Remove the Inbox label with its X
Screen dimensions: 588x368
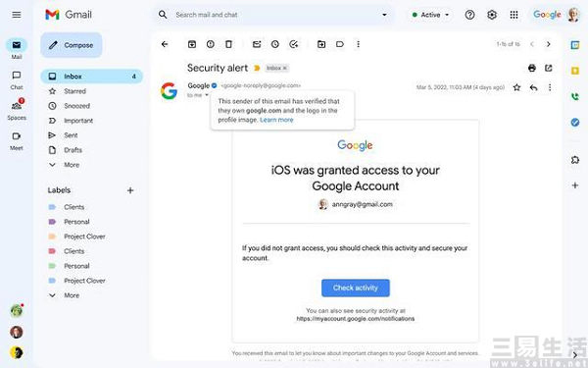pyautogui.click(x=284, y=68)
